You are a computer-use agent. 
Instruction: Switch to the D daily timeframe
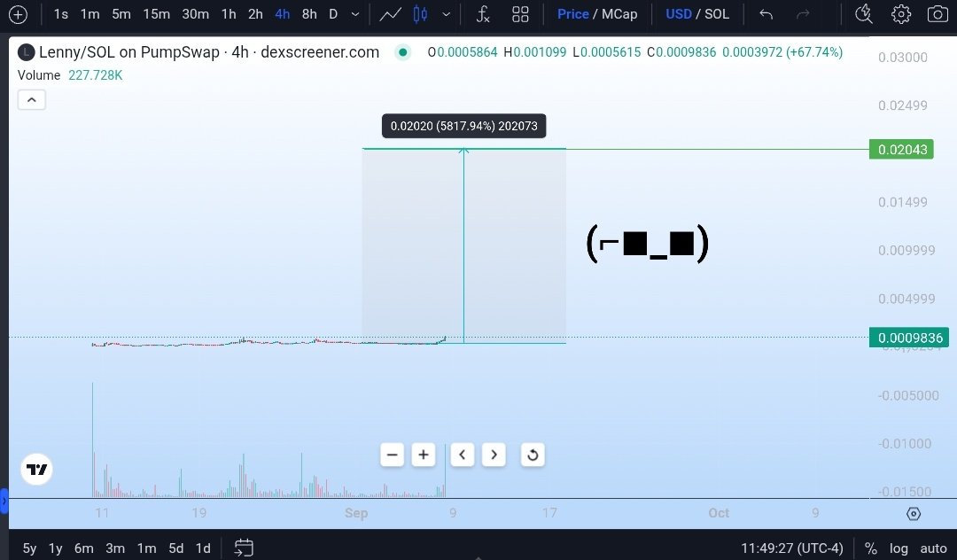point(333,14)
